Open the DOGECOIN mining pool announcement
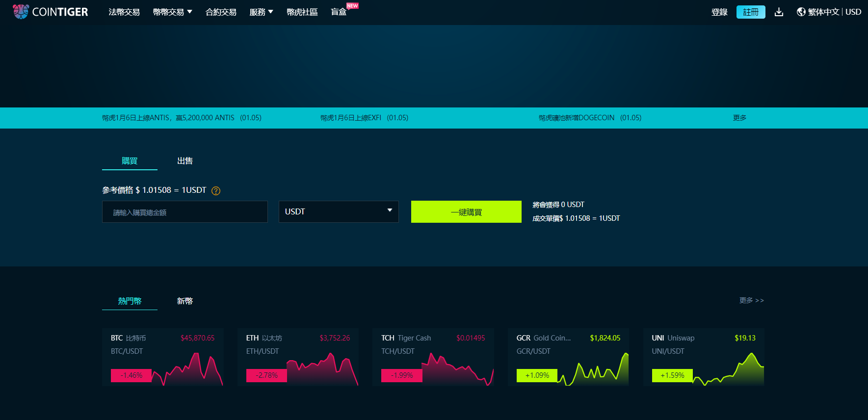Screen dimensions: 868x420 point(590,118)
